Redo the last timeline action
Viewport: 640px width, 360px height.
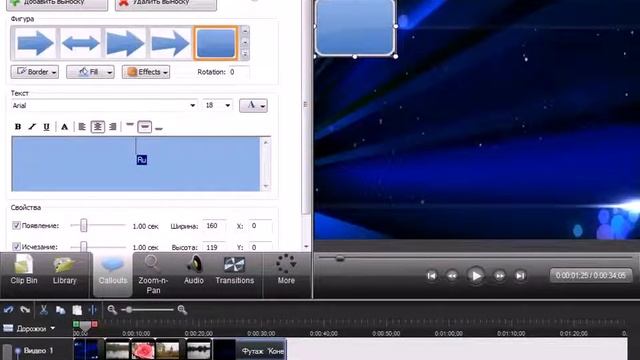coord(25,310)
